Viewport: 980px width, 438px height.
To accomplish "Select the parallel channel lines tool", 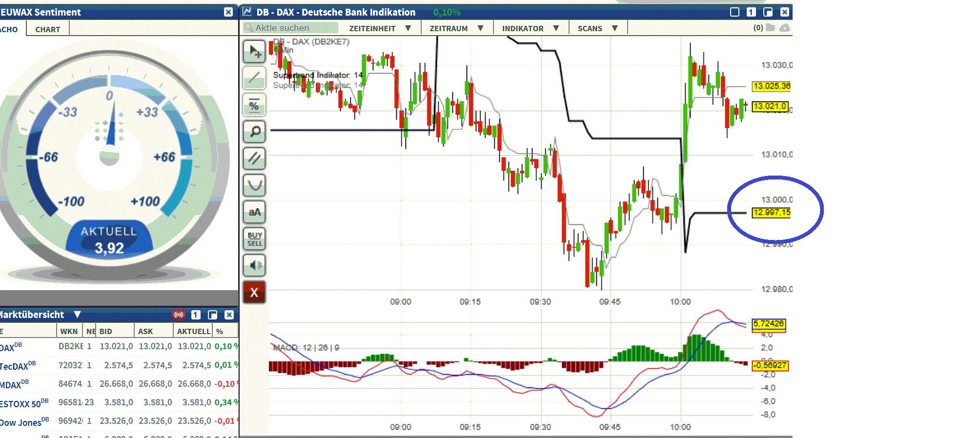I will (254, 158).
